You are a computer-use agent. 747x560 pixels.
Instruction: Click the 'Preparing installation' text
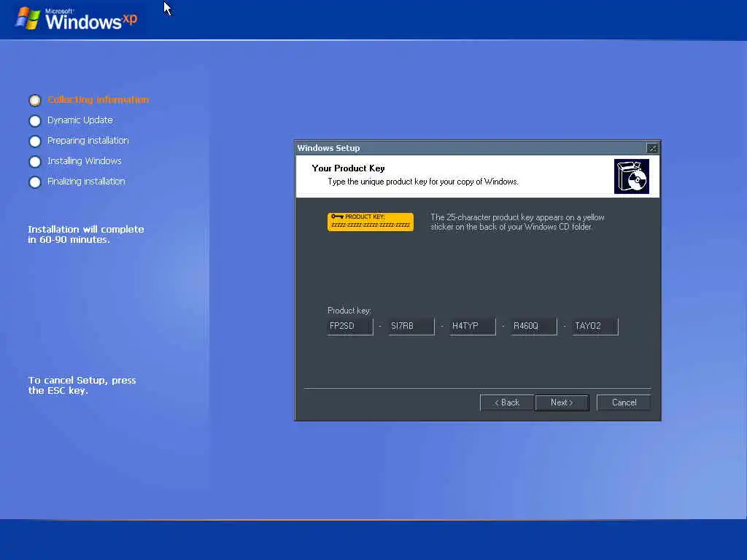88,141
